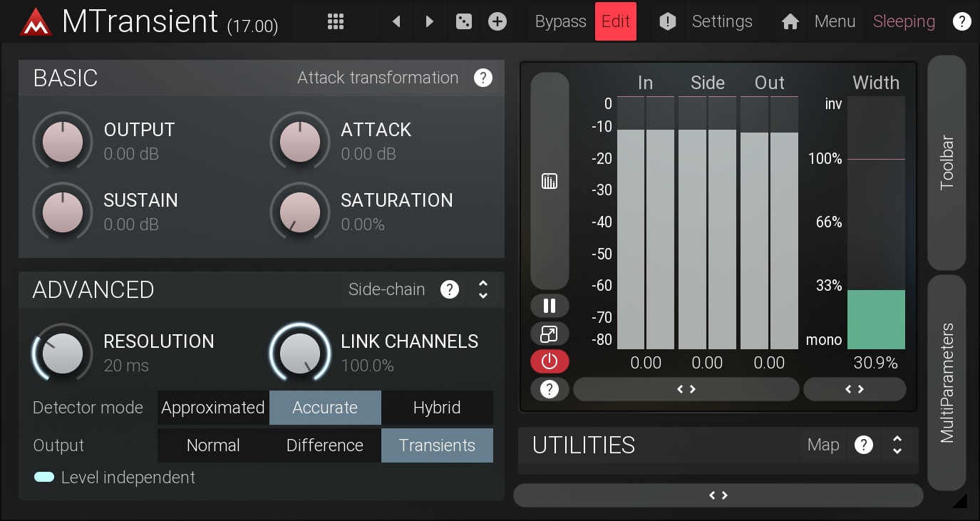
Task: Click the add preset plus icon
Action: click(x=497, y=21)
